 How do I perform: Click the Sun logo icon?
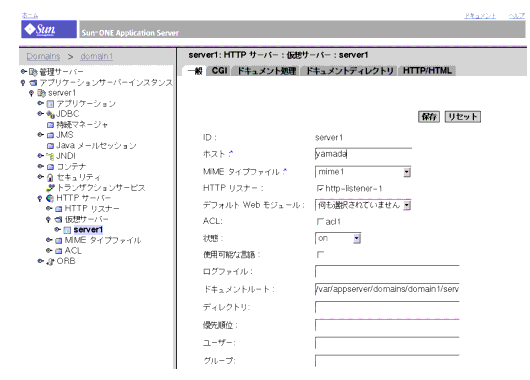49,29
